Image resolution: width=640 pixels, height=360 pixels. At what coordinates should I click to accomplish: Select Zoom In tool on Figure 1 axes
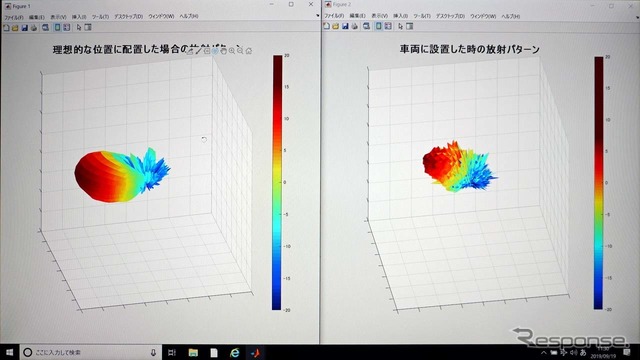232,51
